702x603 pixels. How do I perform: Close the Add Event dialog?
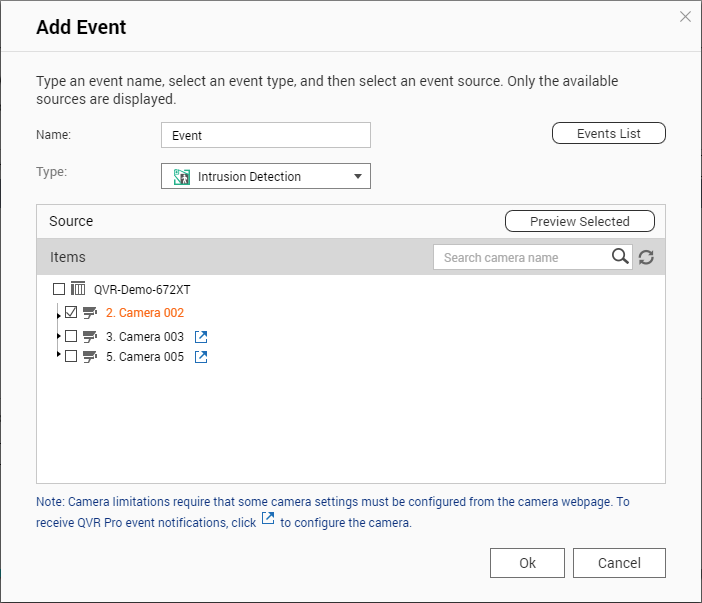tap(685, 17)
